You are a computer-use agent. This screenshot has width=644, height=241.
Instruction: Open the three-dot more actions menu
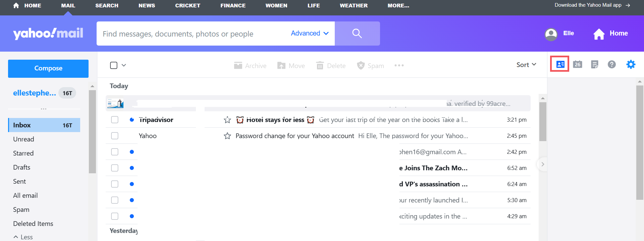click(399, 65)
